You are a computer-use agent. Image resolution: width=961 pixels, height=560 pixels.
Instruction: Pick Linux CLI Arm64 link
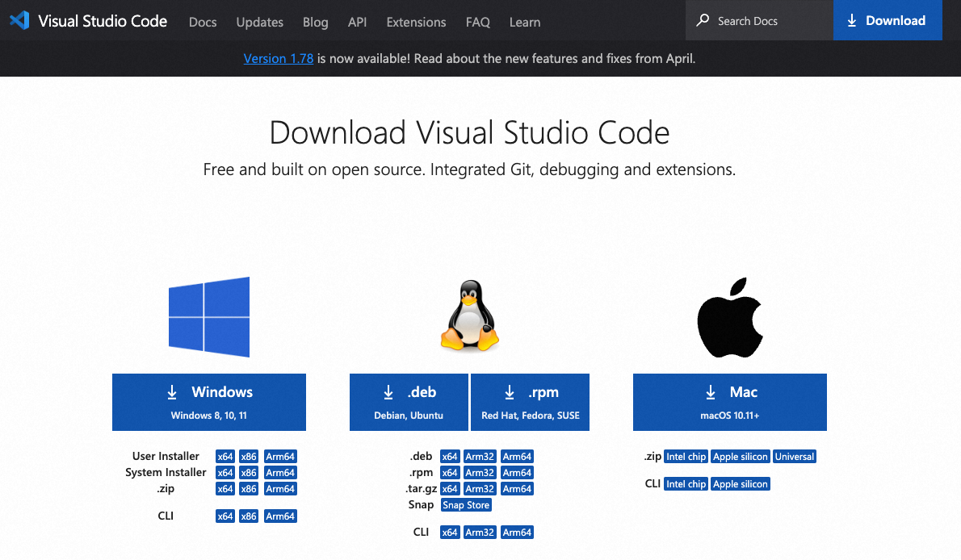[x=517, y=533]
